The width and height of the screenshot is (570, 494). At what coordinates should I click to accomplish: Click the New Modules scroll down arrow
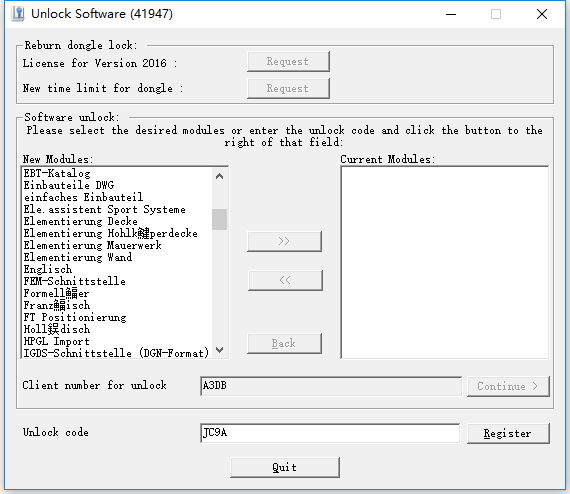(x=219, y=350)
